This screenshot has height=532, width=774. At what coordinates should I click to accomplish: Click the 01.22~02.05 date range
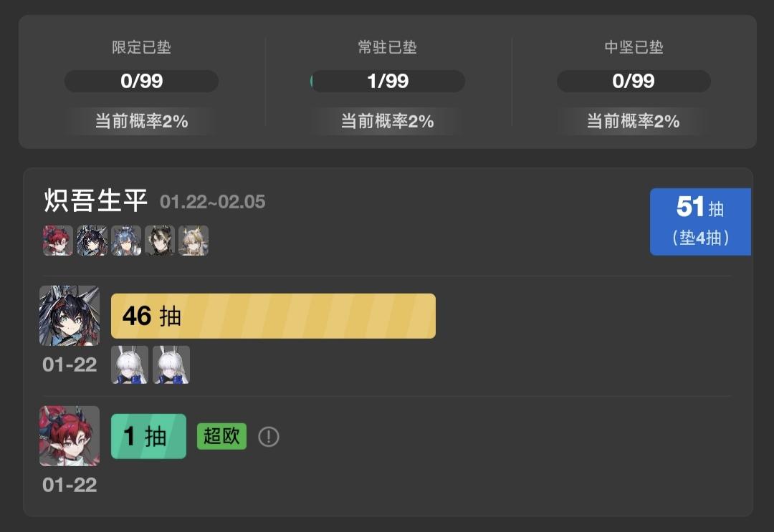tap(213, 202)
